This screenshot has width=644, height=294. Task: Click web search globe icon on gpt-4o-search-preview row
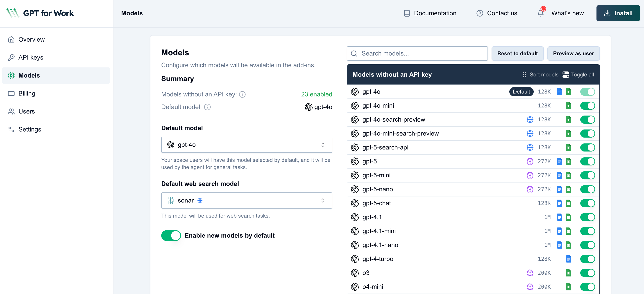[x=530, y=120]
